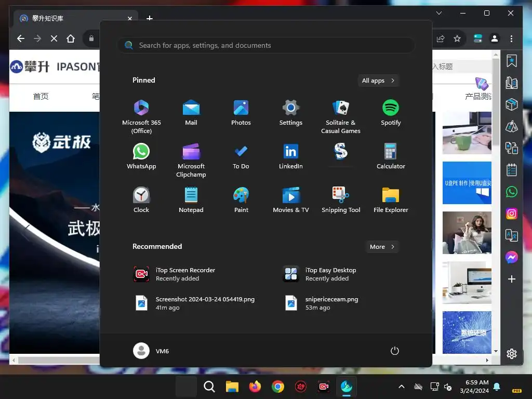Open the Photos app

[x=241, y=113]
